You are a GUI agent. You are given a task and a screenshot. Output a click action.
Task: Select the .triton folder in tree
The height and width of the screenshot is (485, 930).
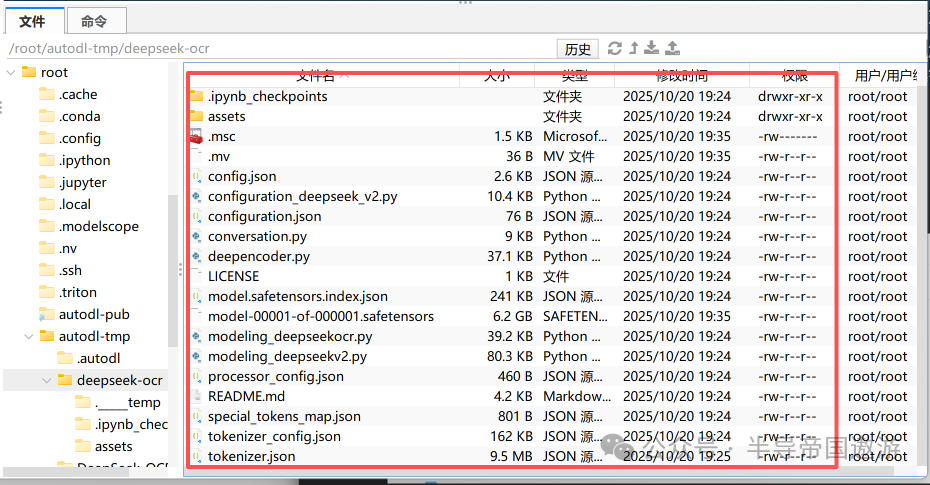tap(78, 292)
